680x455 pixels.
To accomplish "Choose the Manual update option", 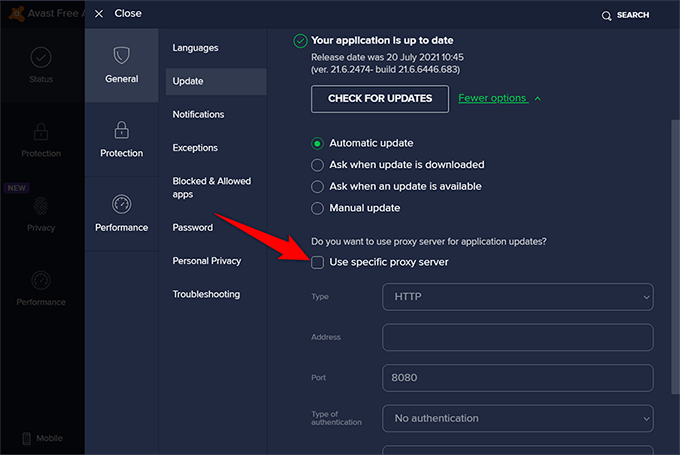I will click(318, 208).
